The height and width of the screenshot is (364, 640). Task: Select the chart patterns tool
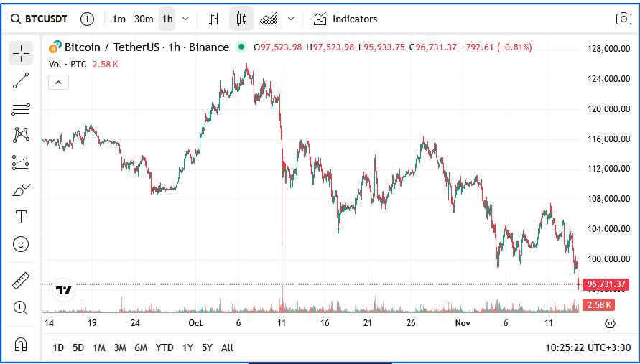click(21, 135)
